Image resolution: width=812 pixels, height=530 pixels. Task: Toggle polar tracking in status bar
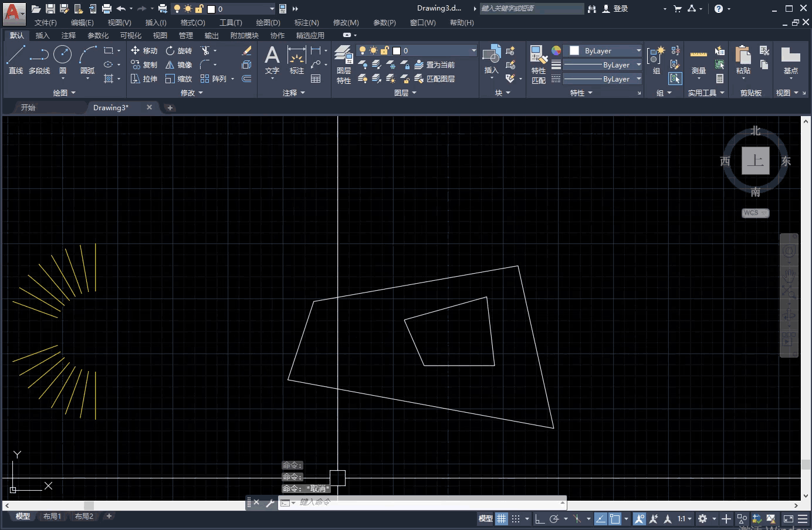coord(554,519)
